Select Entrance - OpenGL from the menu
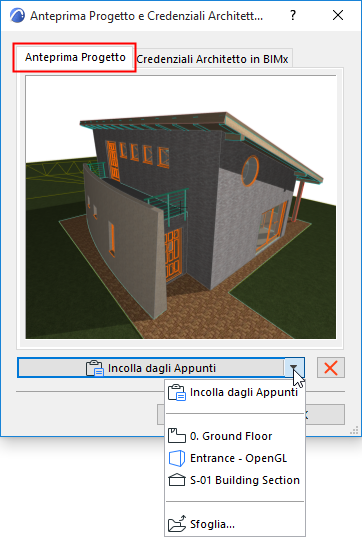362x537 pixels. click(x=235, y=458)
